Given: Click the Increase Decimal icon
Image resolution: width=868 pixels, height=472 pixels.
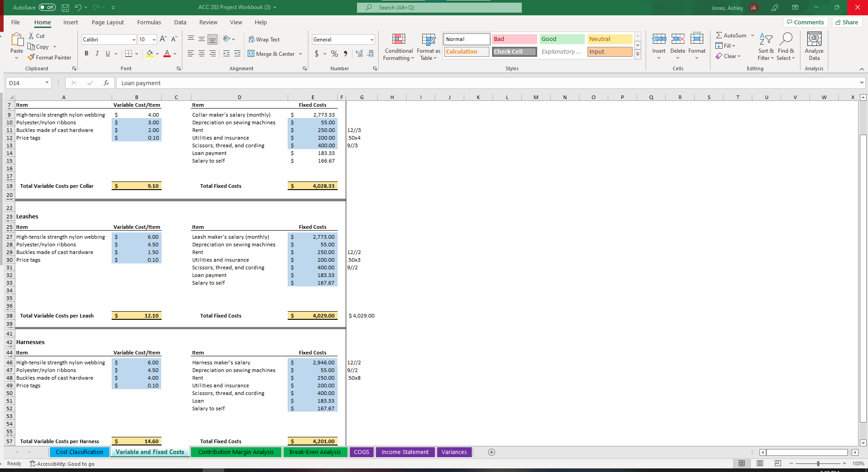Looking at the screenshot, I should [359, 53].
